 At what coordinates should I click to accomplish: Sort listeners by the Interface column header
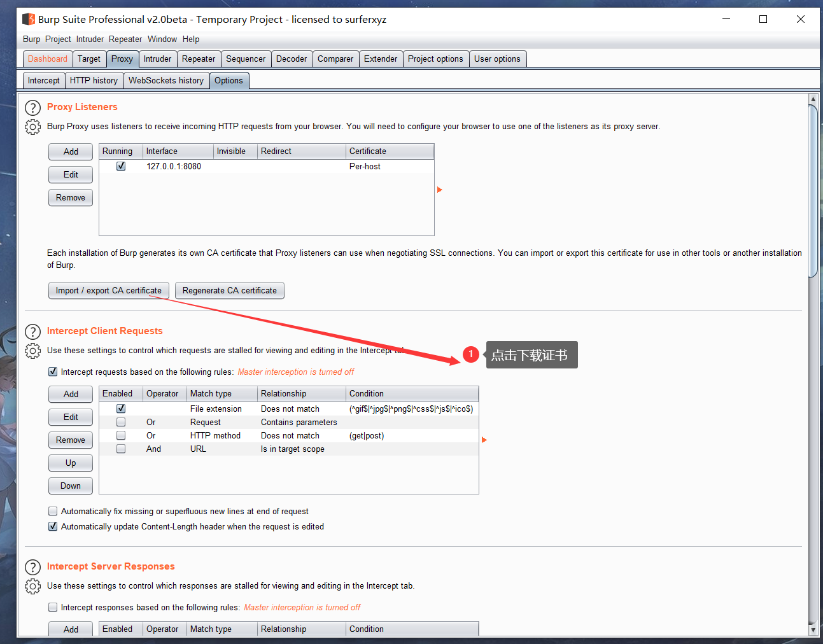(178, 151)
